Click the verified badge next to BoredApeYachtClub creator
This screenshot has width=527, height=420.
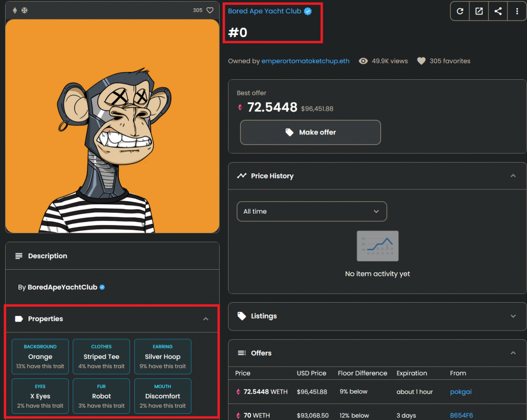click(x=102, y=287)
